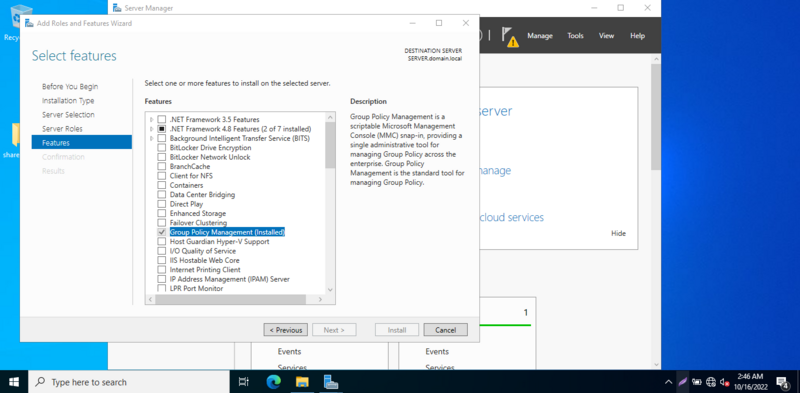Check the Failover Clustering checkbox
The width and height of the screenshot is (800, 393).
pos(162,223)
